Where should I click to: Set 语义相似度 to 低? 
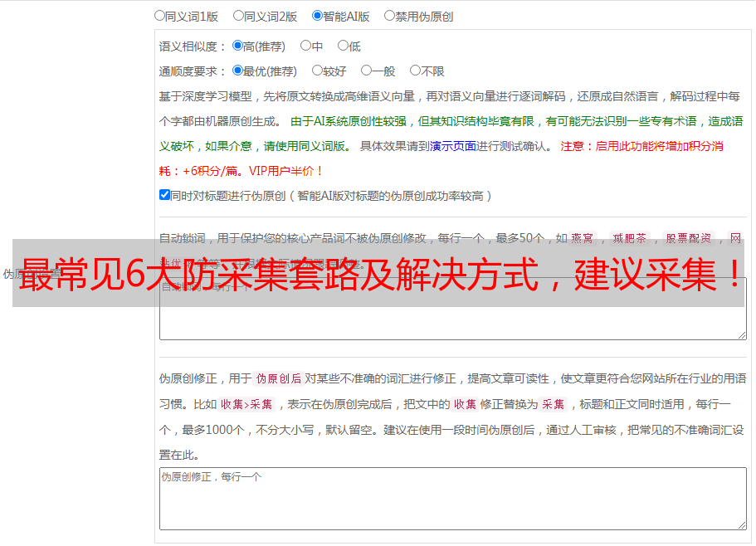click(344, 46)
